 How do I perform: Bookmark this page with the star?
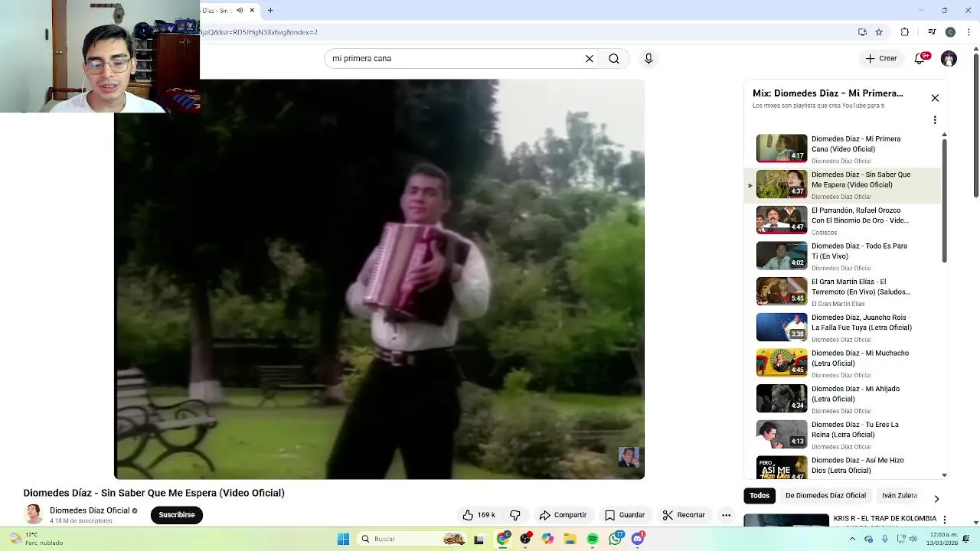point(879,32)
